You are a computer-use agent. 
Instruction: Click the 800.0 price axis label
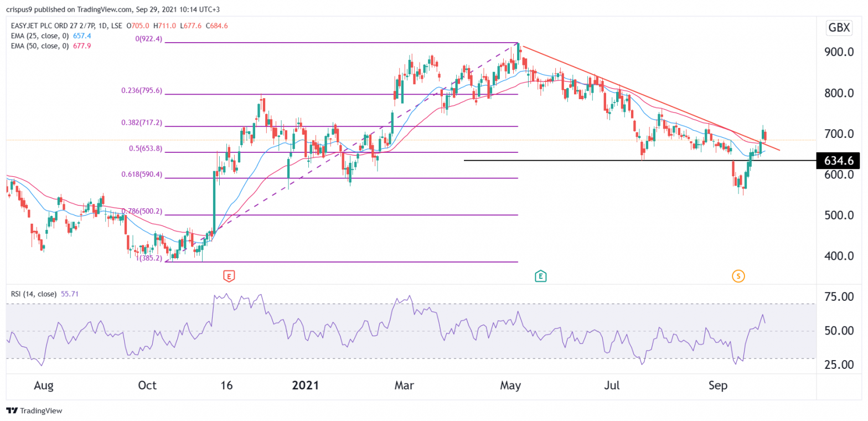(839, 93)
